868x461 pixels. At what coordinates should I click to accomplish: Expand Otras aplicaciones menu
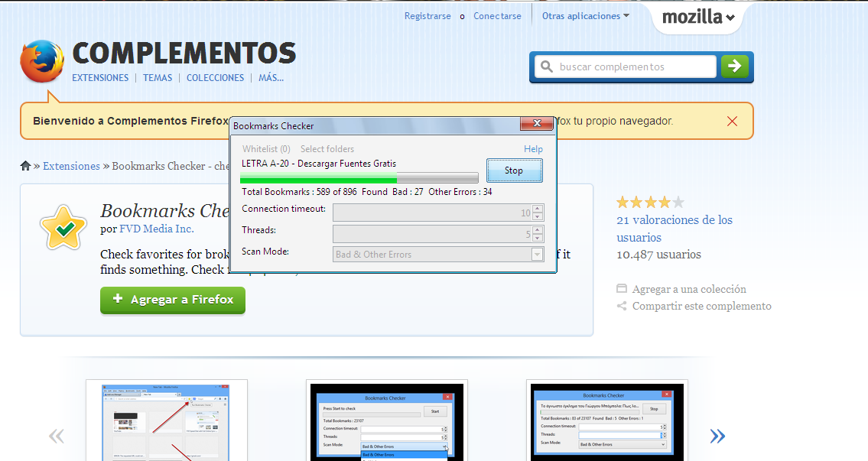point(586,16)
